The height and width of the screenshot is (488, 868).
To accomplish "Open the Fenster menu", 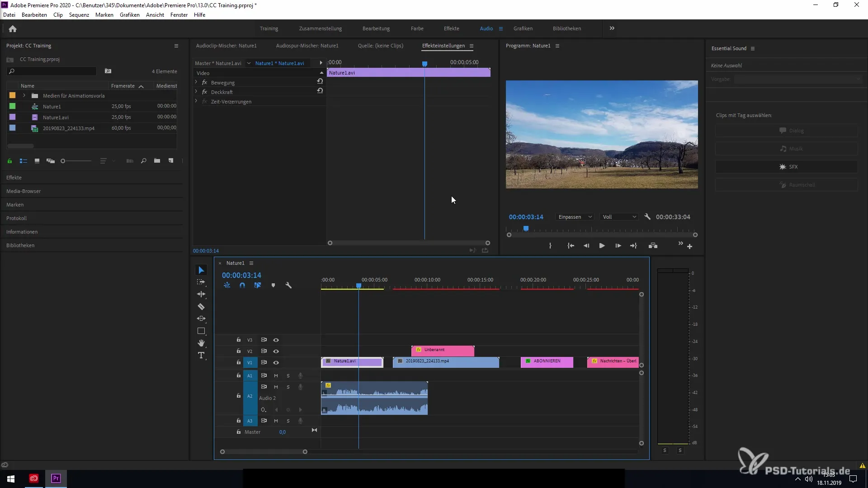I will pos(179,15).
